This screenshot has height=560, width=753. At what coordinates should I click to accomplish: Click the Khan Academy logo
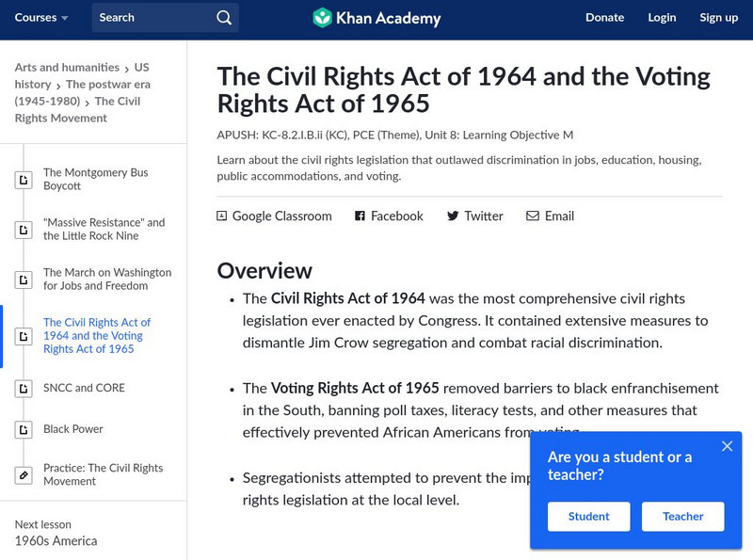[376, 18]
